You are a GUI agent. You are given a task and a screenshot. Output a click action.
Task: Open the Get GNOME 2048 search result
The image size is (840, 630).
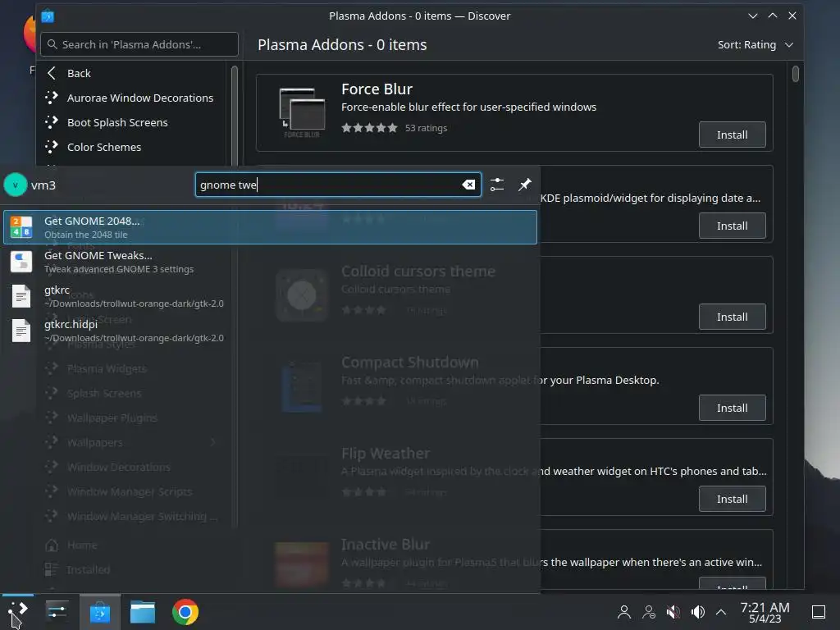270,227
